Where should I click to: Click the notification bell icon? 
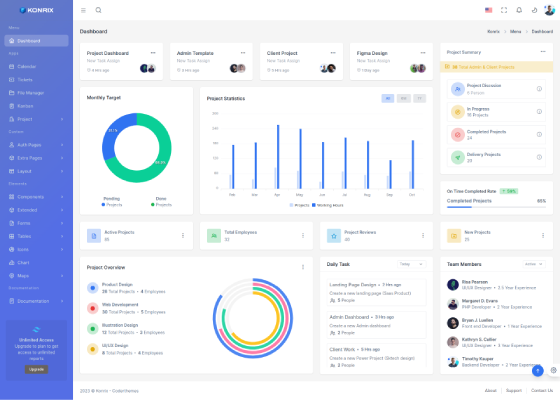tap(519, 10)
